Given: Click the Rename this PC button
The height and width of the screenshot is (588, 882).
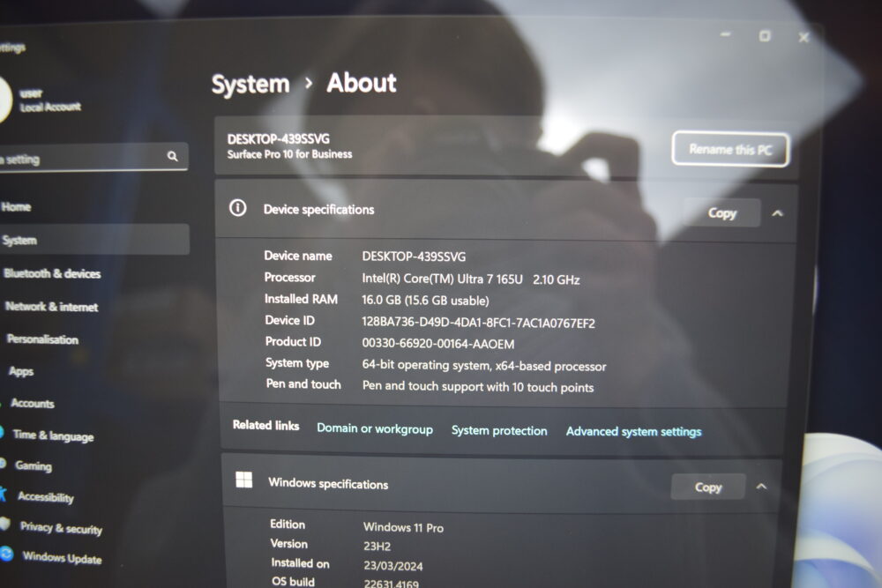Looking at the screenshot, I should point(730,150).
